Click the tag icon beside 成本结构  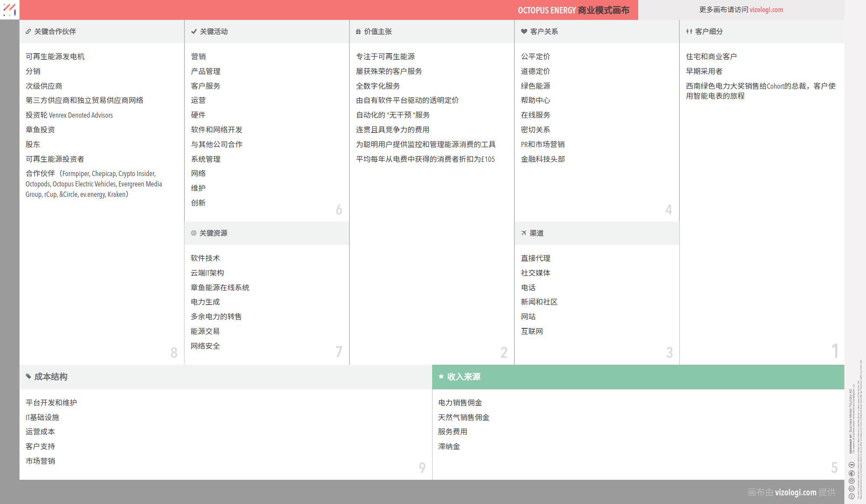point(29,377)
